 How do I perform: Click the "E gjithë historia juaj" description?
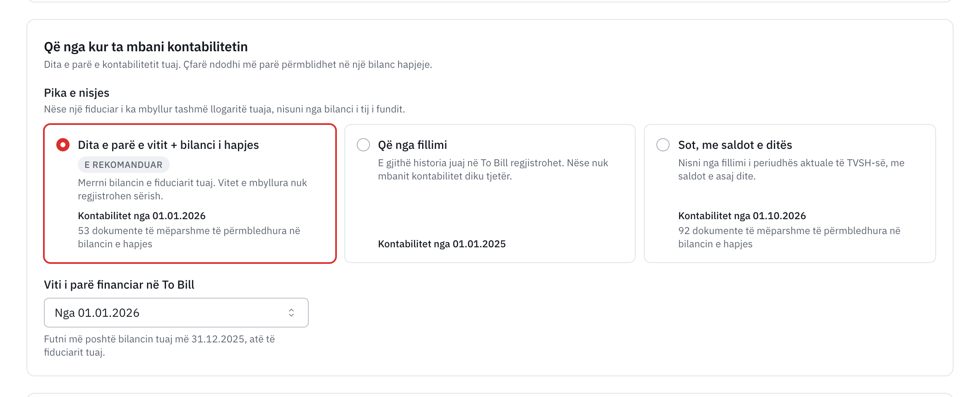point(493,170)
